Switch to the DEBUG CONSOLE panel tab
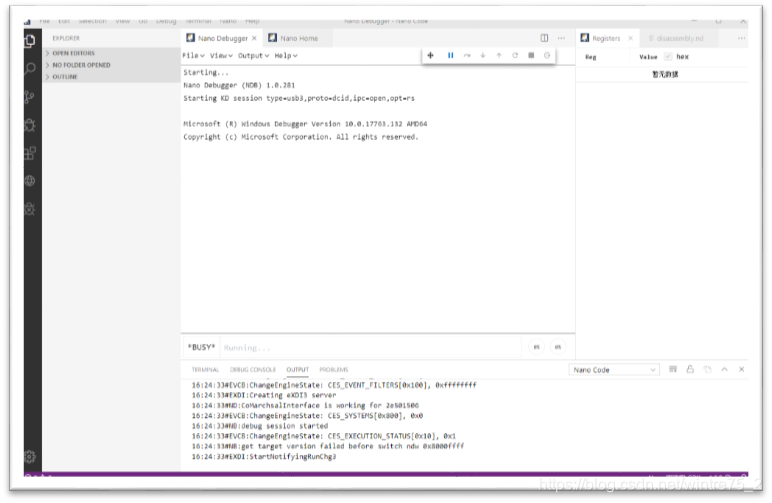 [253, 370]
